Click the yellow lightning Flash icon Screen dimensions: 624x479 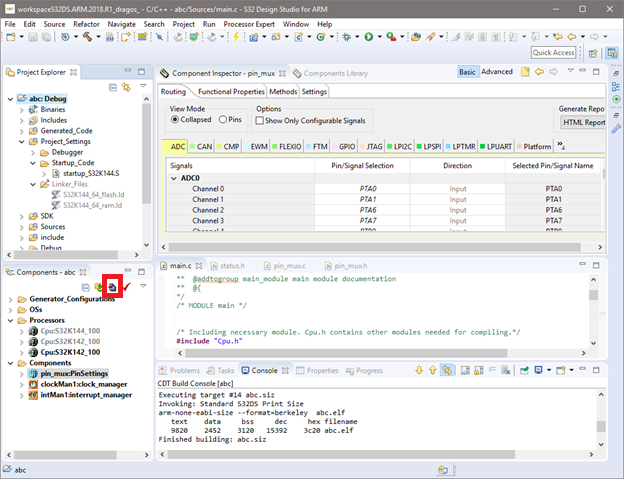[236, 37]
